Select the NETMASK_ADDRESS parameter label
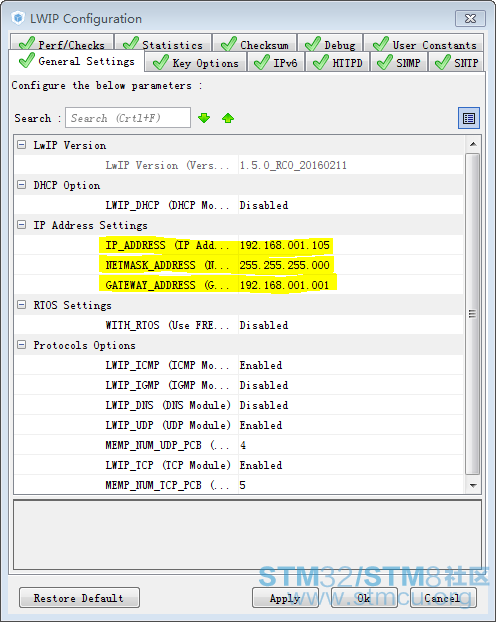496x622 pixels. [167, 265]
